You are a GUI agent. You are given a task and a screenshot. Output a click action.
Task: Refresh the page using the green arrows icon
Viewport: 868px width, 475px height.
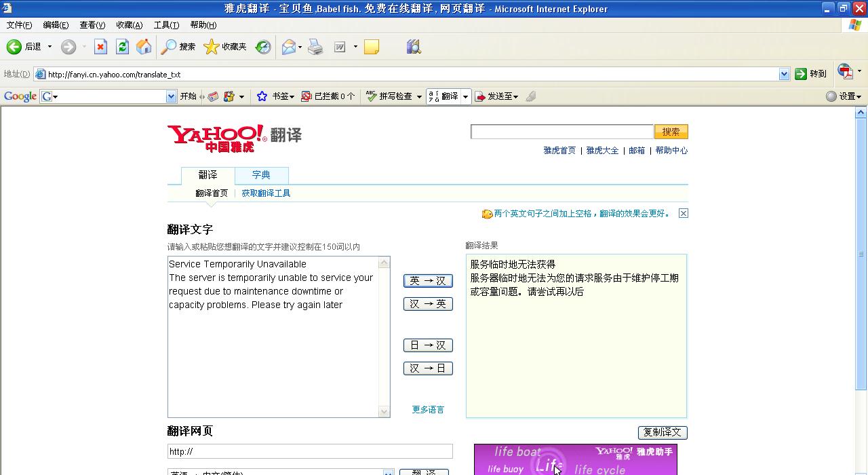click(122, 46)
